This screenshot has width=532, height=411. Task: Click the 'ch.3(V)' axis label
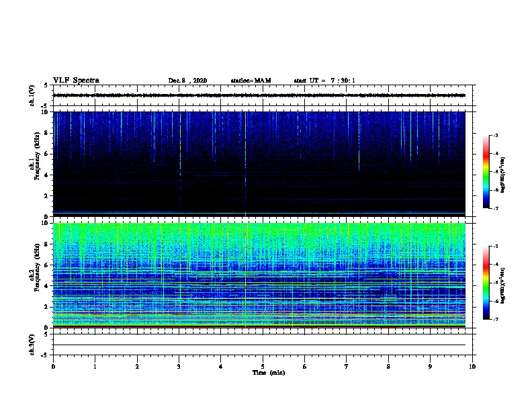(32, 345)
